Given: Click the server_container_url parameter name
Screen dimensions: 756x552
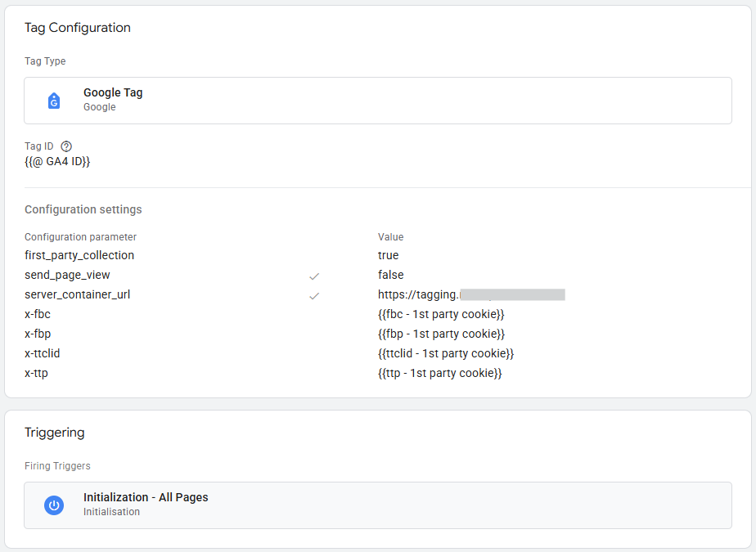Looking at the screenshot, I should 77,294.
